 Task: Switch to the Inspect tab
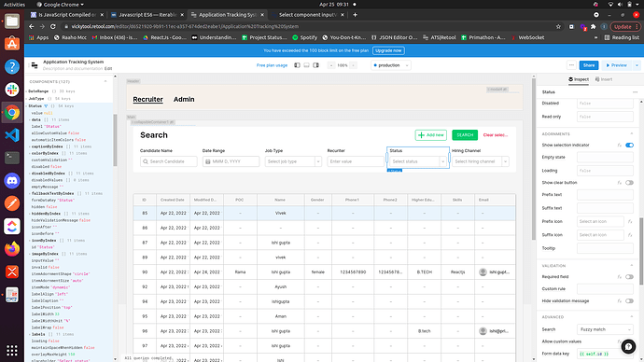(x=579, y=79)
